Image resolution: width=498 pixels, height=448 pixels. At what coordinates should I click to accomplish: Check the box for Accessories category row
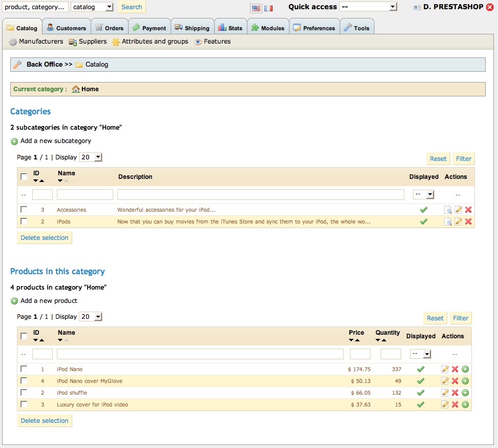coord(24,210)
